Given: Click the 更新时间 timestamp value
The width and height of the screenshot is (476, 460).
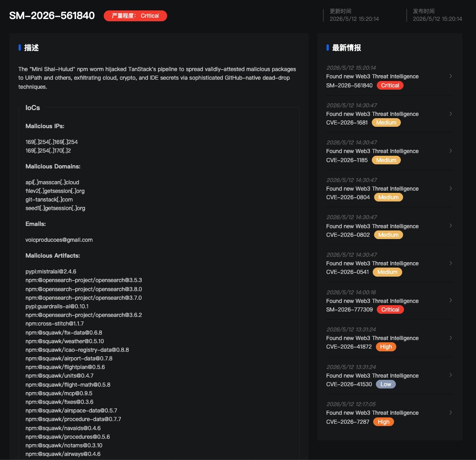Looking at the screenshot, I should [x=354, y=19].
